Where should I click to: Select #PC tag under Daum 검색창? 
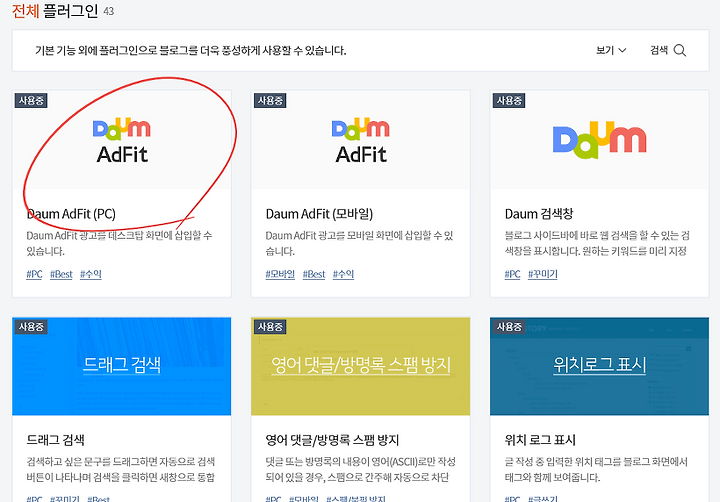tap(512, 274)
